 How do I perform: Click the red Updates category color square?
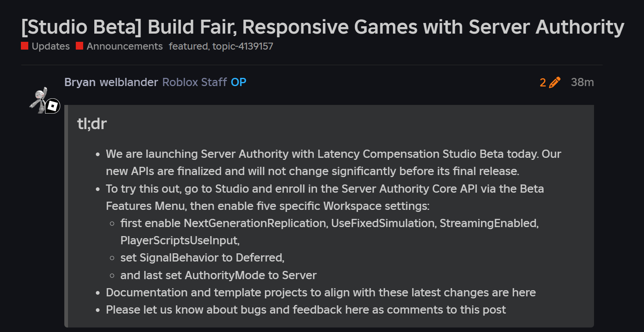coord(25,45)
